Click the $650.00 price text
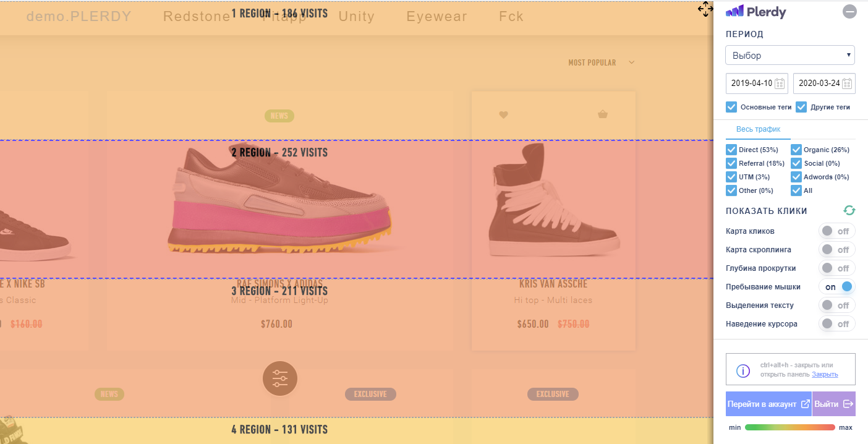The height and width of the screenshot is (444, 868). coord(533,324)
